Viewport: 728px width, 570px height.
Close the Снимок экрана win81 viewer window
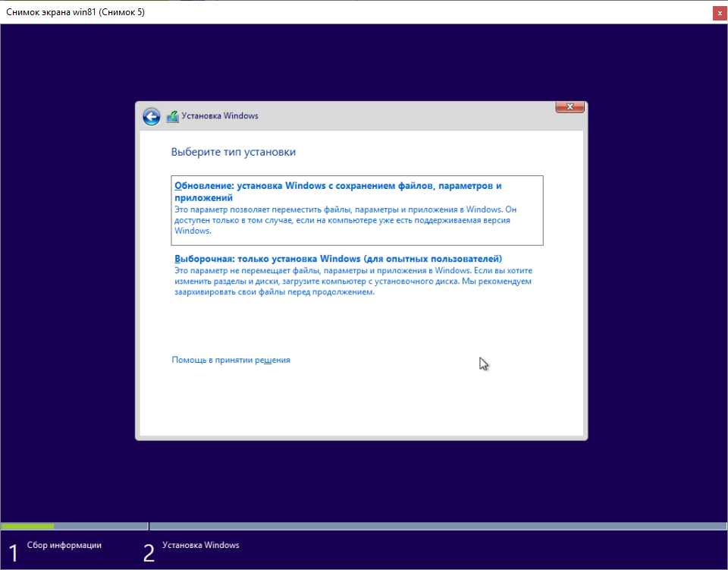720,14
